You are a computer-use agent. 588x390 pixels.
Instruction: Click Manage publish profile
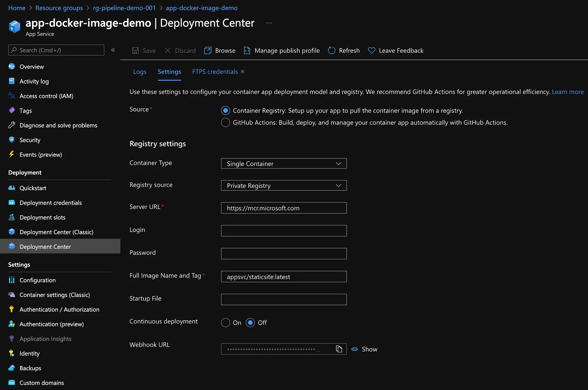point(282,51)
